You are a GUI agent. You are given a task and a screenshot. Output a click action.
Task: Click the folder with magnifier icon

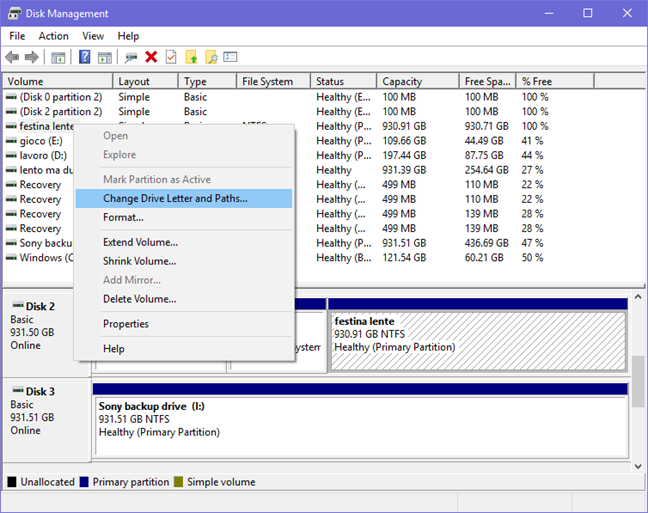[211, 57]
